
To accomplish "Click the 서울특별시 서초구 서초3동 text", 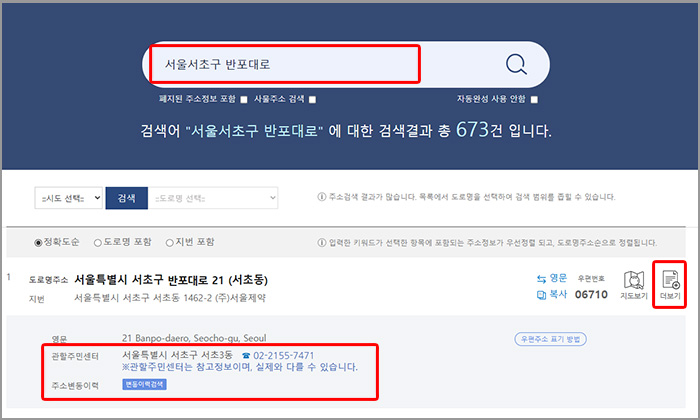I will [178, 355].
